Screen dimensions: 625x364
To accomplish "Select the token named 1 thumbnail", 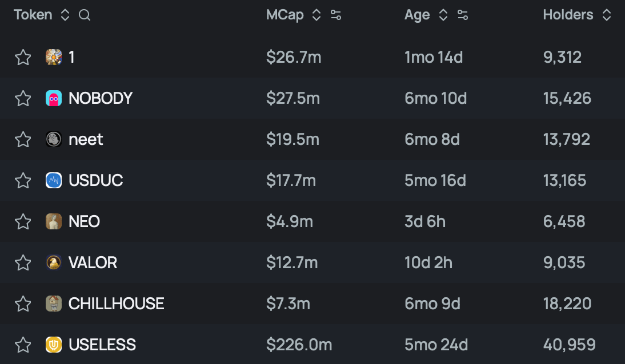I will 54,58.
